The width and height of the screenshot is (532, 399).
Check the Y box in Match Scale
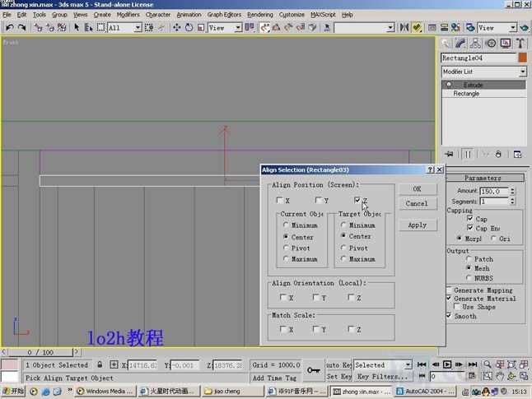click(315, 329)
